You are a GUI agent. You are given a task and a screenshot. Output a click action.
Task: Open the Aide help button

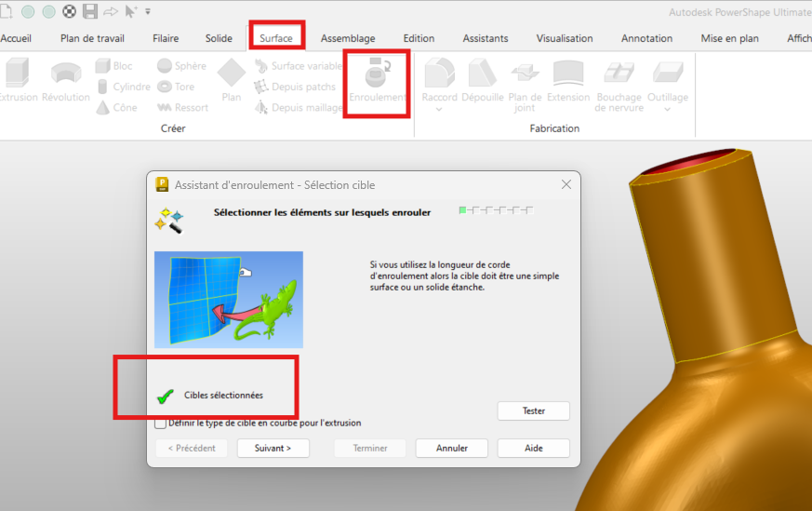(533, 449)
